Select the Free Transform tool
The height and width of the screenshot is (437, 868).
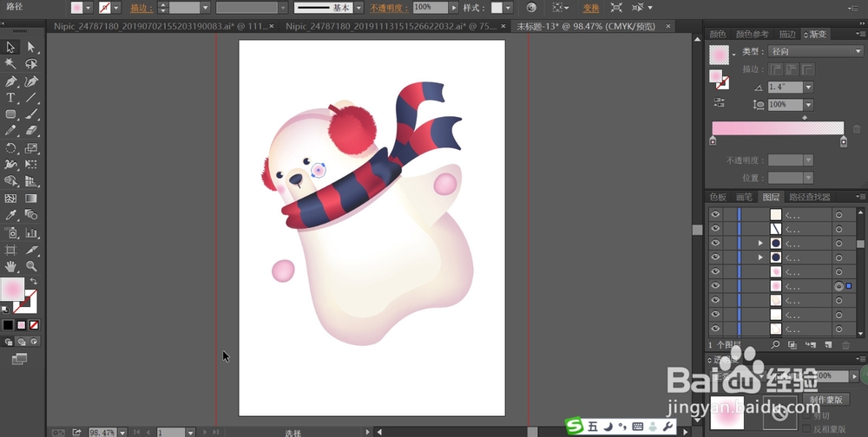[x=31, y=164]
